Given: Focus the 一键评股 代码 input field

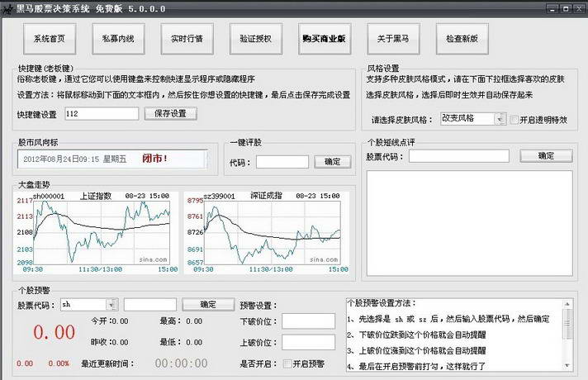Looking at the screenshot, I should (282, 162).
